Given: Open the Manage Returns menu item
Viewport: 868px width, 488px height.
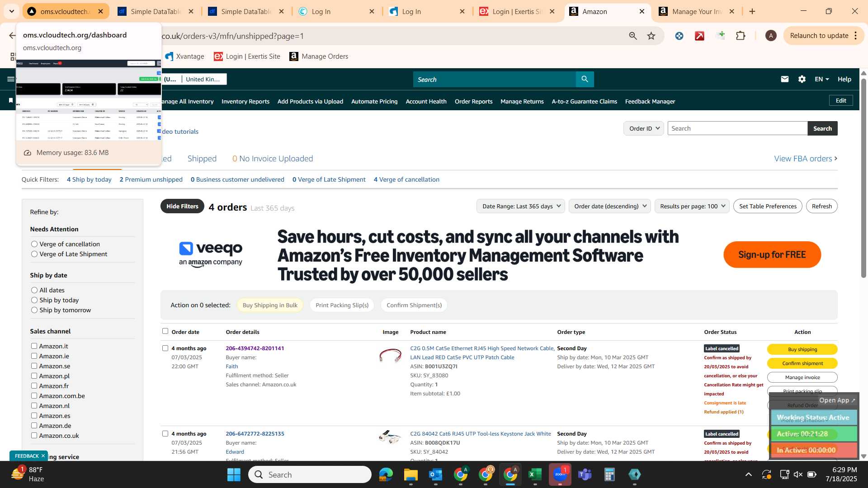Looking at the screenshot, I should tap(522, 102).
